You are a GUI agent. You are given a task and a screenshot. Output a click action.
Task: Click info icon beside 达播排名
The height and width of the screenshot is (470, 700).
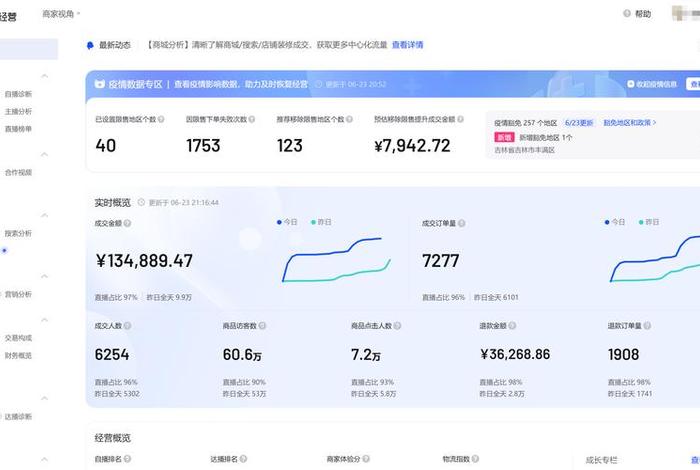click(243, 458)
